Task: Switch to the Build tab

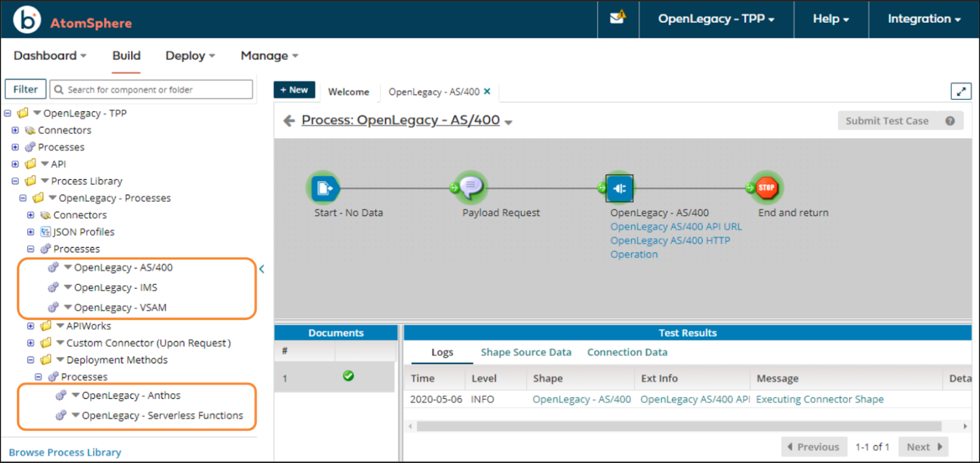Action: [126, 55]
